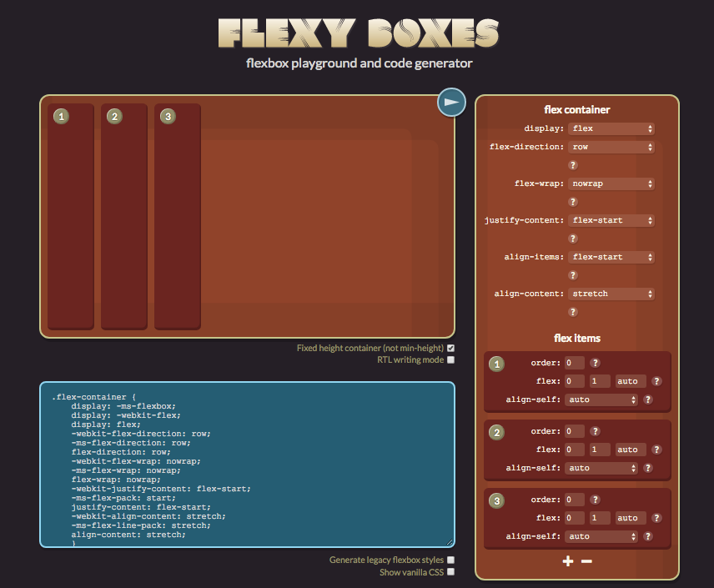The image size is (714, 588).
Task: Enable RTL writing mode checkbox
Action: click(x=450, y=359)
